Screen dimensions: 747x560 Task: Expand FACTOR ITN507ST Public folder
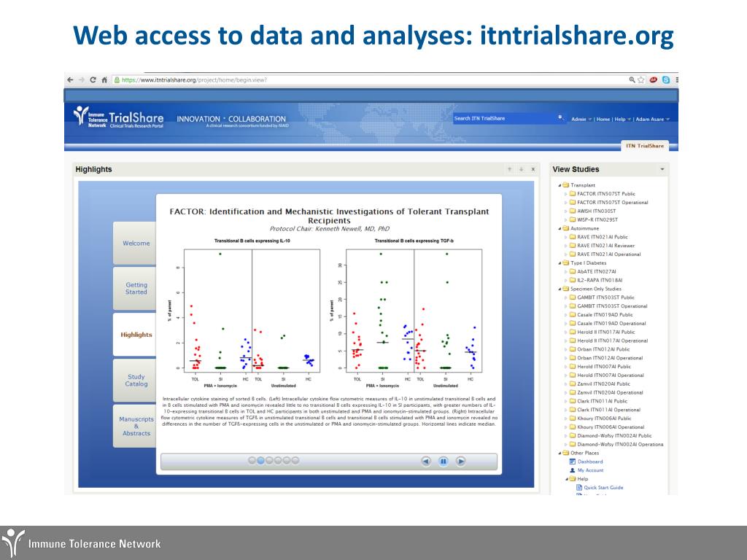pos(566,194)
